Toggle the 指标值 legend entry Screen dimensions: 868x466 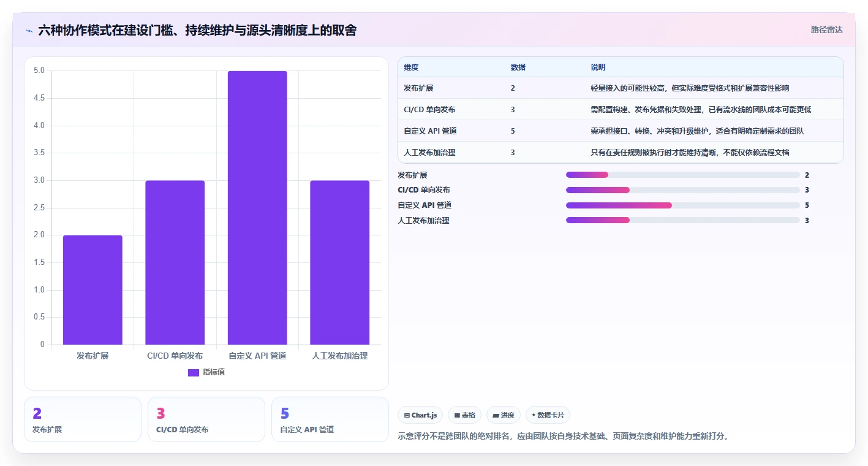(x=206, y=372)
